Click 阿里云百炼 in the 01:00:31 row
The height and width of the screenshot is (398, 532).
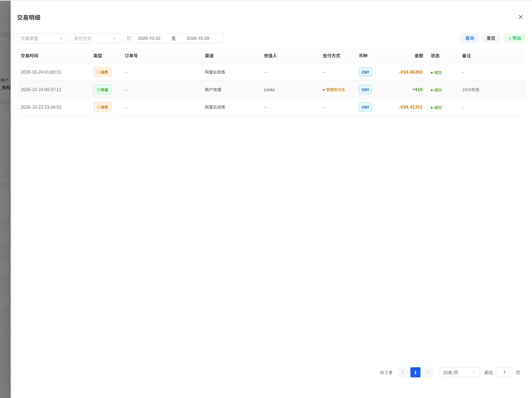point(215,72)
